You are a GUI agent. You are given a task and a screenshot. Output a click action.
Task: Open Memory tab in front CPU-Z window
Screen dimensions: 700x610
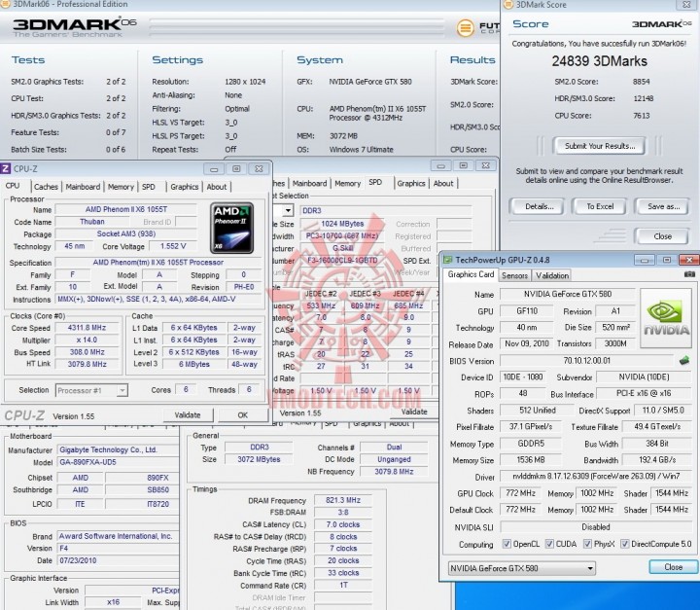(x=121, y=187)
